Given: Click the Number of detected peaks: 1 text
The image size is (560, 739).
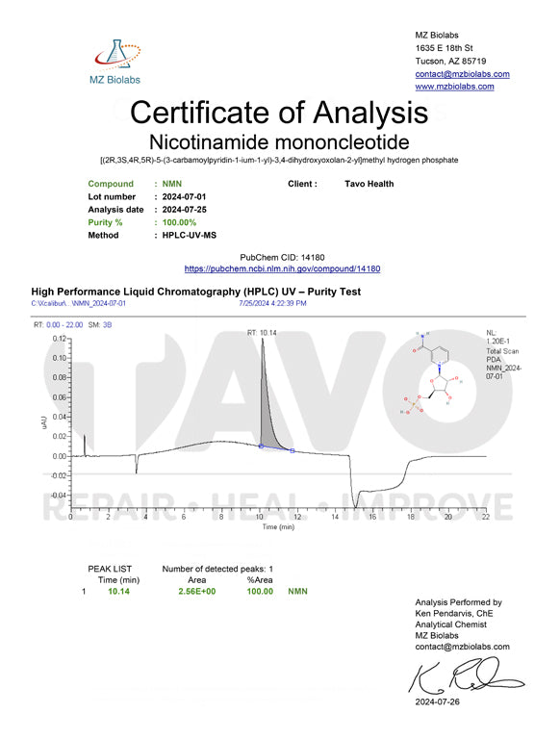Looking at the screenshot, I should tap(217, 569).
